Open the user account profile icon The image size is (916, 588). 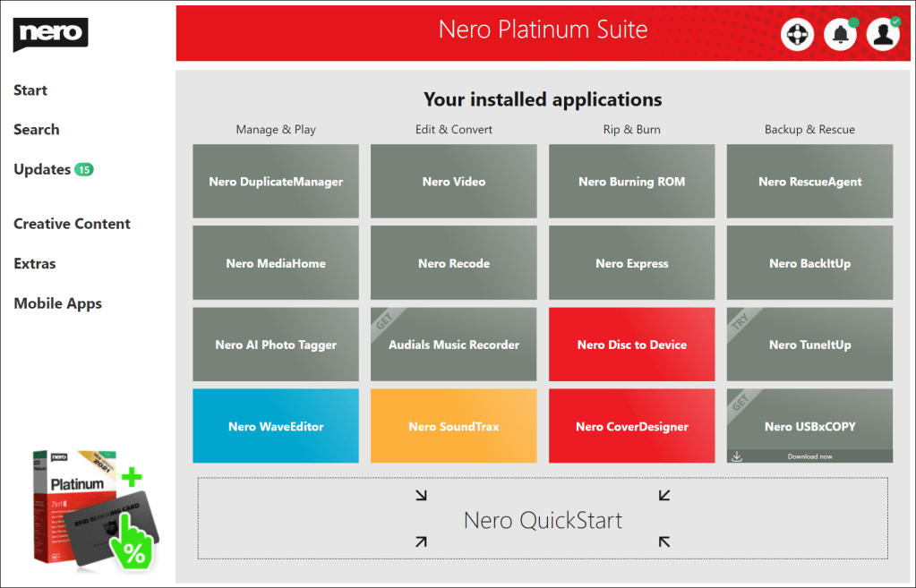[883, 35]
